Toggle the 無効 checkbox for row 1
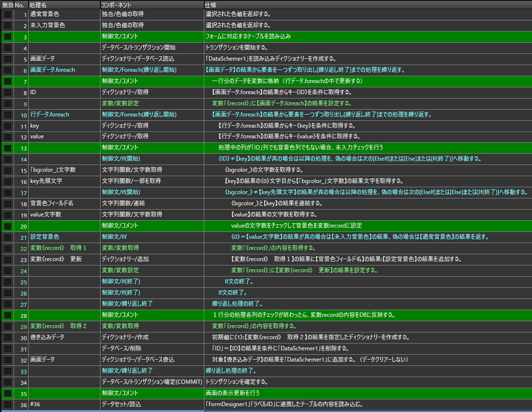This screenshot has height=412, width=532. click(8, 15)
